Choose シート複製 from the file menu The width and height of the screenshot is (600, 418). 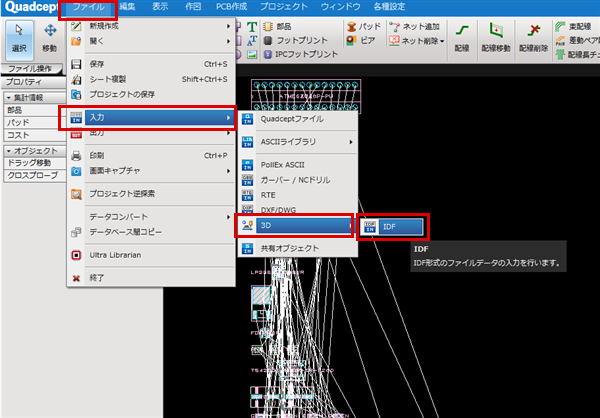point(151,79)
